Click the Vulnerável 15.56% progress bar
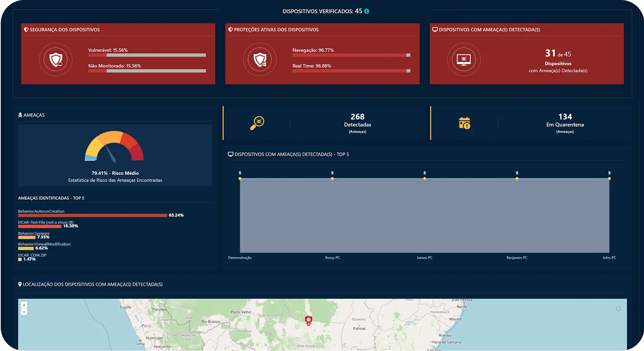Image resolution: width=644 pixels, height=351 pixels. [147, 55]
